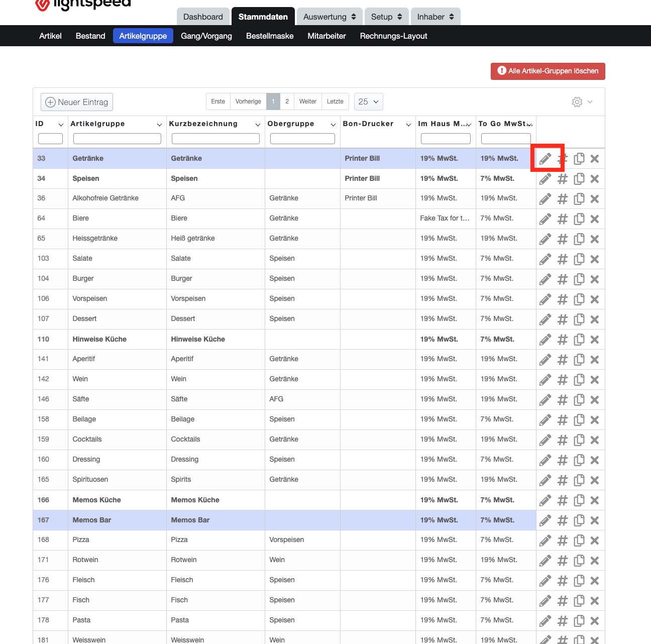Go to Artikel submenu

coord(50,36)
